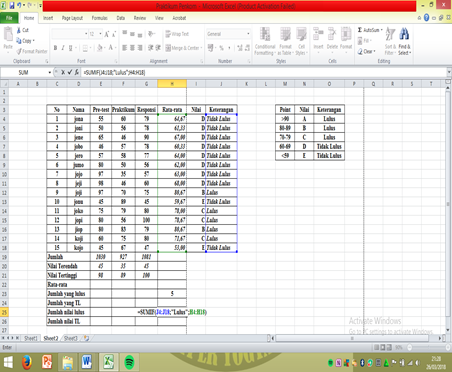
Task: Confirm formula with the checkmark icon
Action: tap(70, 72)
